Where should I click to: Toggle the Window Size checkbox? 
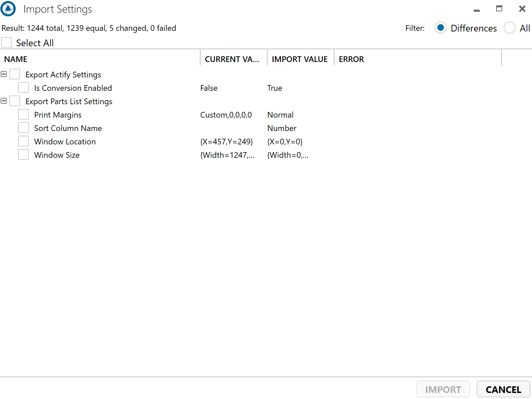point(23,155)
